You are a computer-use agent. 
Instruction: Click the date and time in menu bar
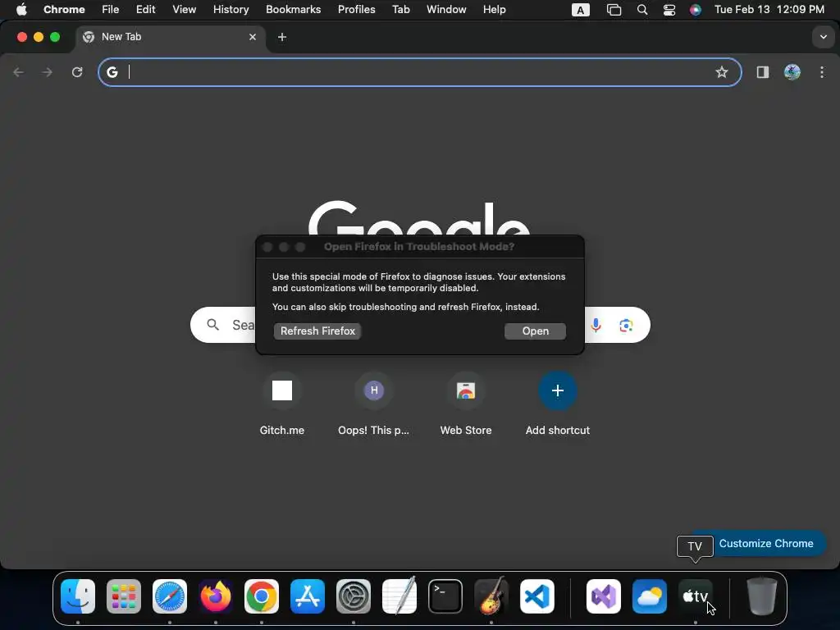769,10
